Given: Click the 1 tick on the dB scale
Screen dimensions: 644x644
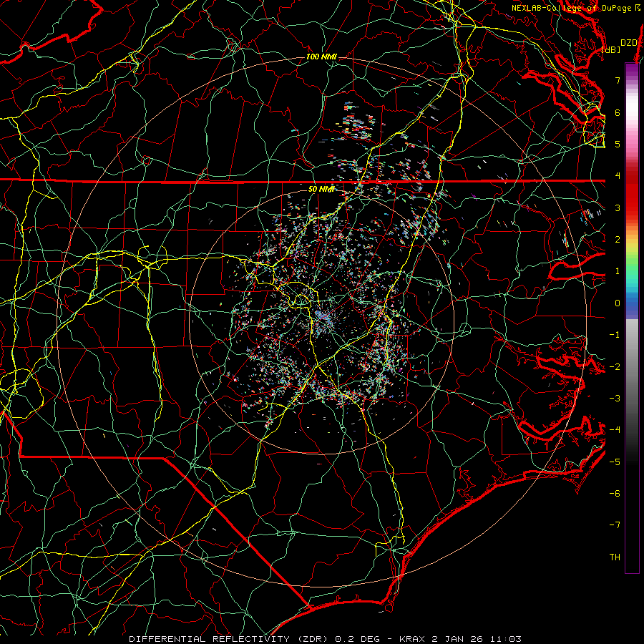Looking at the screenshot, I should pyautogui.click(x=618, y=271).
